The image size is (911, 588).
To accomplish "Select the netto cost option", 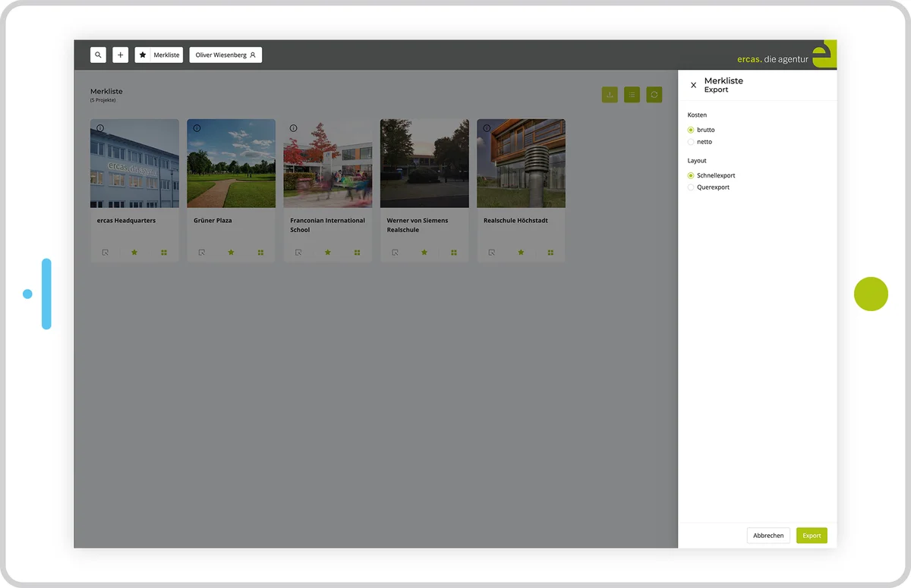I will (692, 141).
